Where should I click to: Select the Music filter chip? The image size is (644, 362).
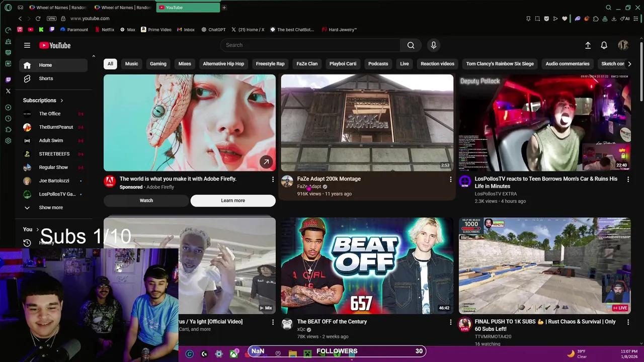point(132,64)
